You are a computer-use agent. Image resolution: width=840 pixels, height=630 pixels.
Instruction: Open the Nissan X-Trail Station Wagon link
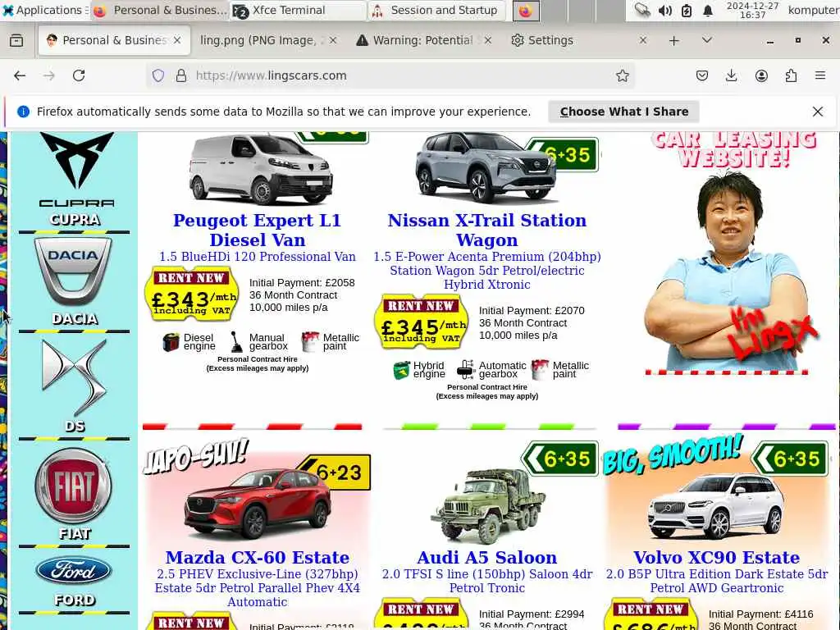(487, 230)
